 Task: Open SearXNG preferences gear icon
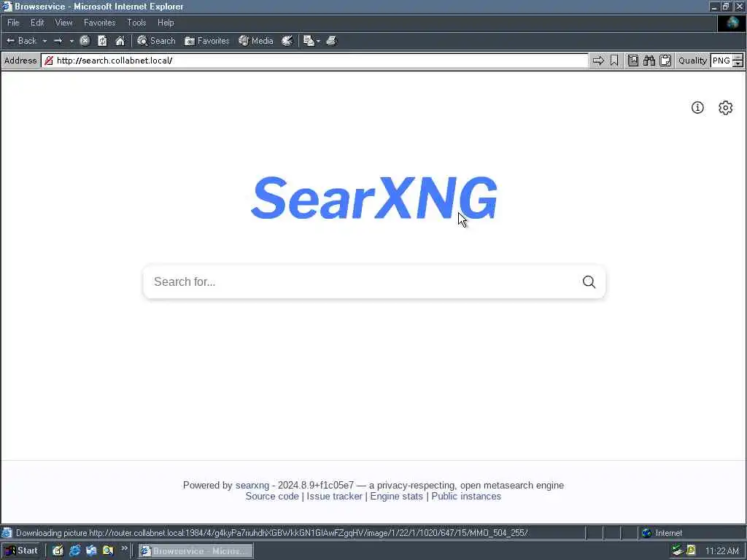(725, 108)
